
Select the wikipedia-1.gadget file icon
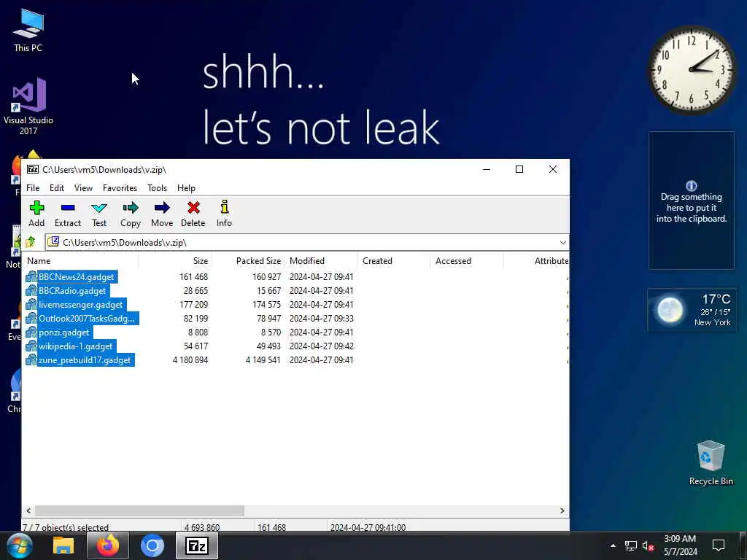(x=31, y=346)
